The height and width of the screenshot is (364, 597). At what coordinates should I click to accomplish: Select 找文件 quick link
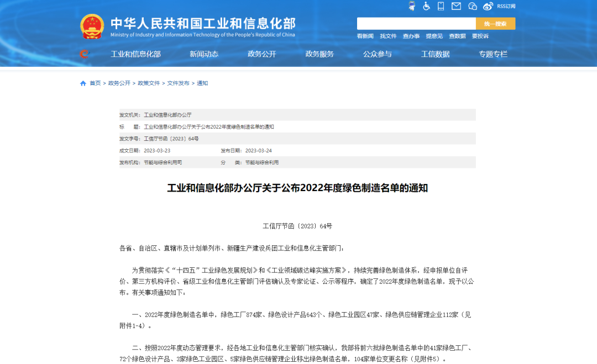pyautogui.click(x=388, y=36)
